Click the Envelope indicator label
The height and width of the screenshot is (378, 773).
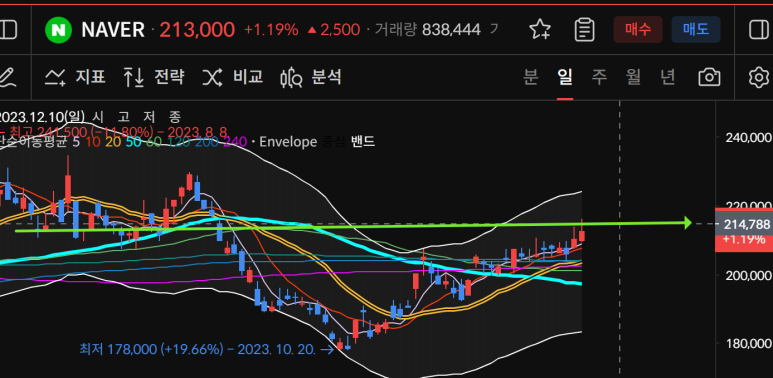288,142
